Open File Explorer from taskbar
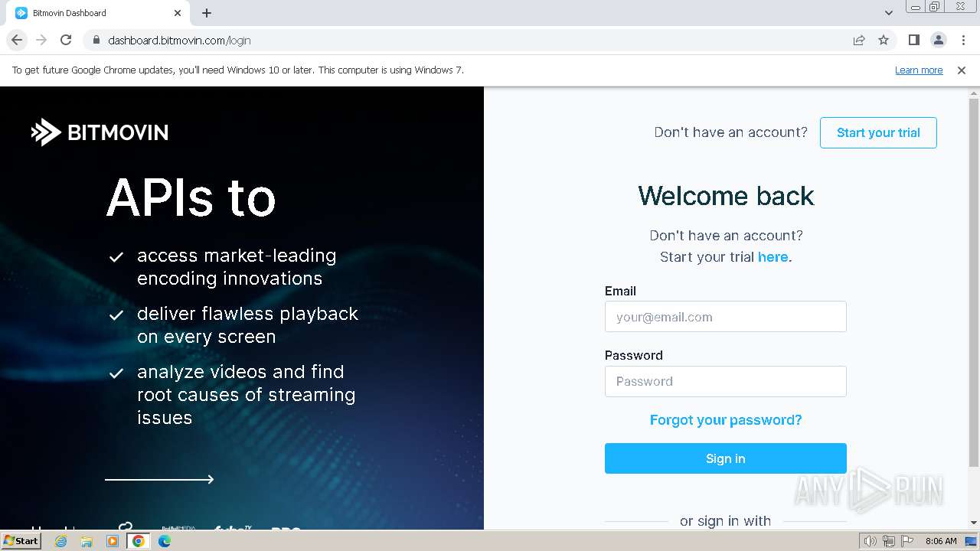980x551 pixels. click(x=87, y=541)
